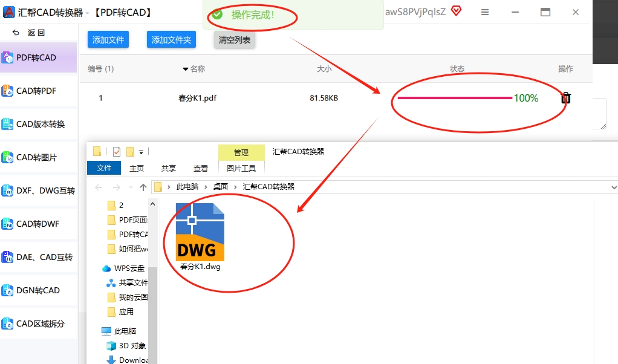Select the CAD区域拆分 tool
The width and height of the screenshot is (618, 364).
point(38,324)
